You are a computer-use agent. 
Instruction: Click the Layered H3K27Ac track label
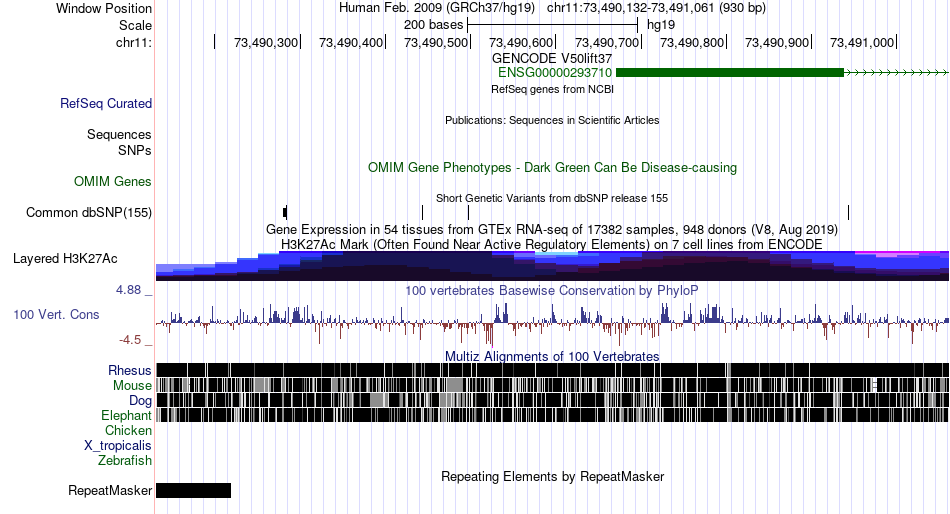pos(65,259)
